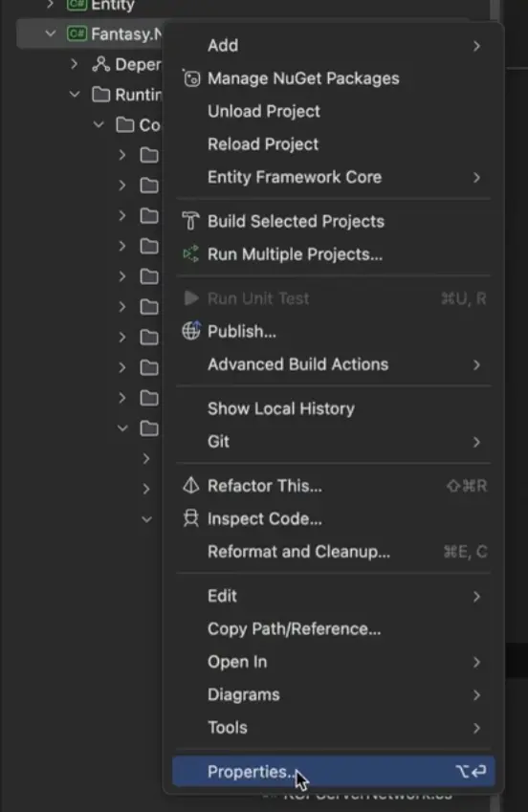Click the globe icon beside Publish
This screenshot has height=812, width=528.
[191, 330]
